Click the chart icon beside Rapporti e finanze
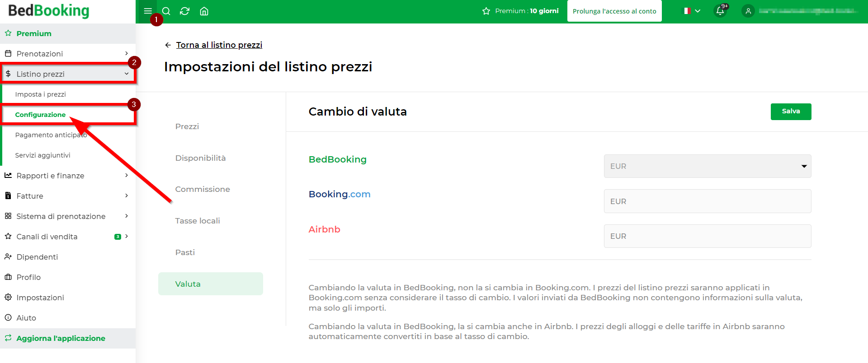The height and width of the screenshot is (363, 868). point(8,175)
